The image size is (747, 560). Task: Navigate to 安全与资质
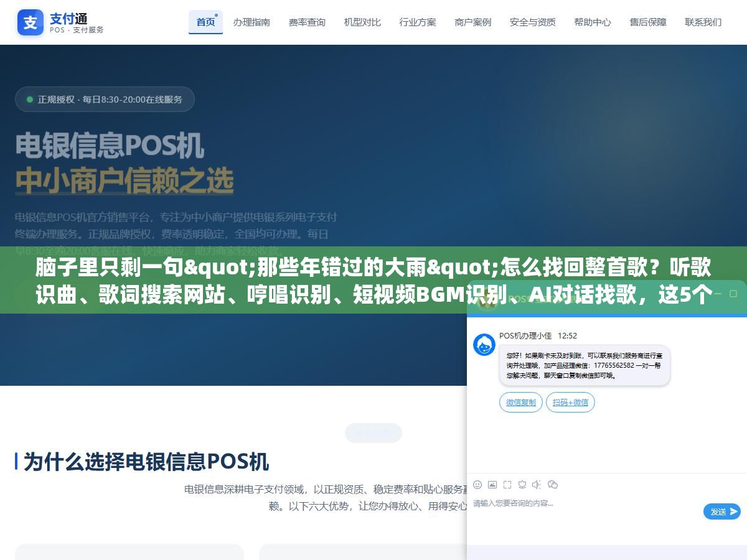point(533,22)
